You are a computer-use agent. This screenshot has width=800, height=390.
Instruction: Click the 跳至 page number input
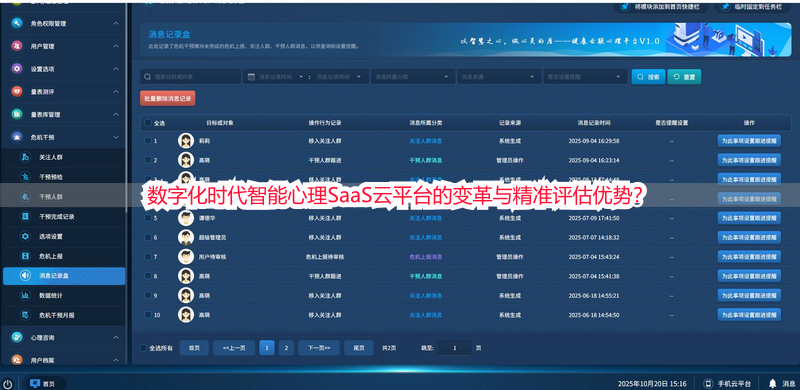(x=454, y=348)
